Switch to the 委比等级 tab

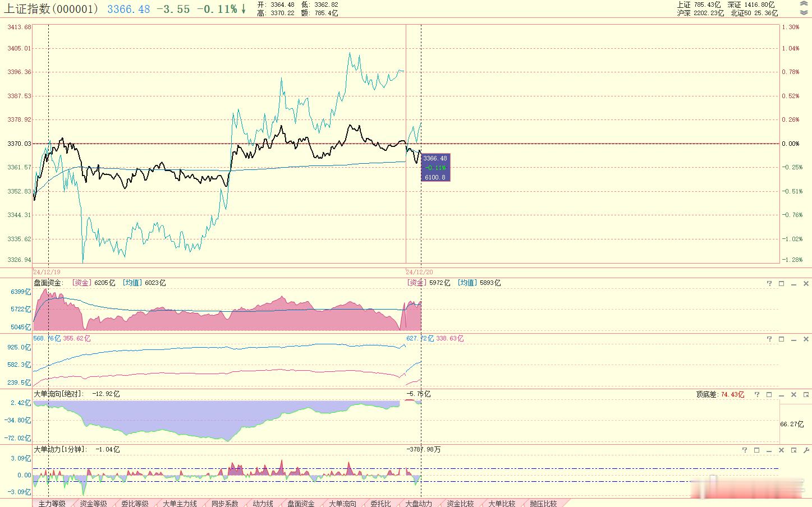pos(135,504)
